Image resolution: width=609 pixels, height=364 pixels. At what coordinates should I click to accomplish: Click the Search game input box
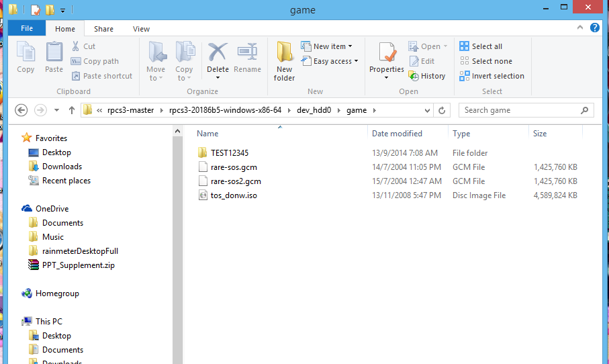point(519,110)
